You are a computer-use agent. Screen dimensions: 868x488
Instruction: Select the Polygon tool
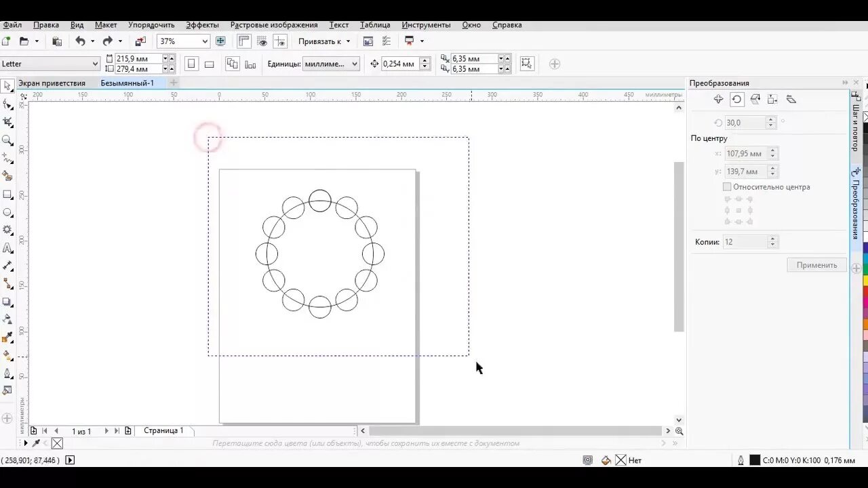click(7, 230)
